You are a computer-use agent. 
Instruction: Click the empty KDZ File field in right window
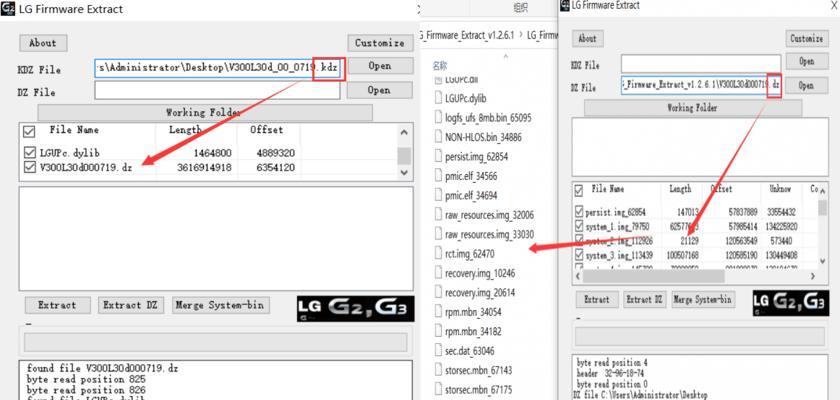pyautogui.click(x=701, y=63)
